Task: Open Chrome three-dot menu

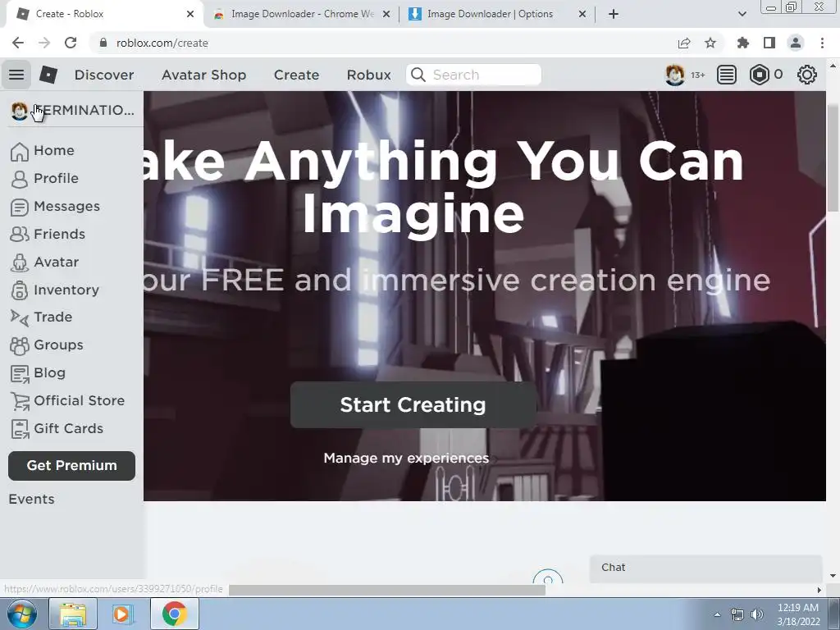Action: [822, 43]
